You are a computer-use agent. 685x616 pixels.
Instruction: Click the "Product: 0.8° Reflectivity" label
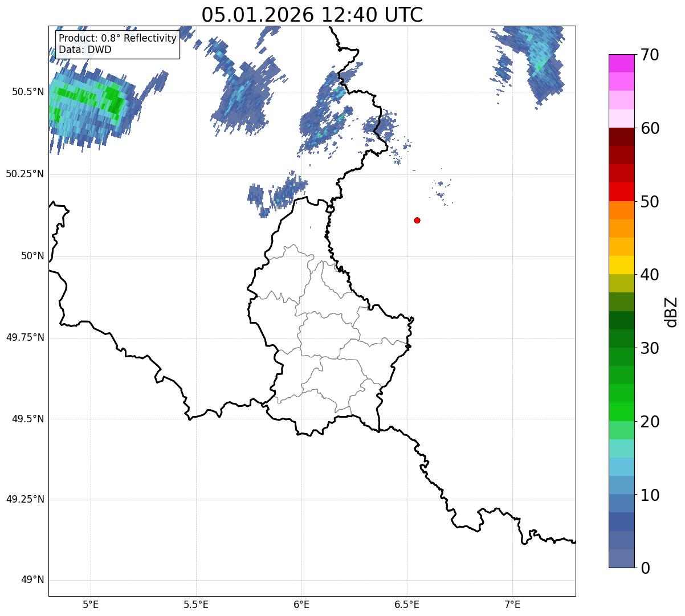(x=118, y=38)
